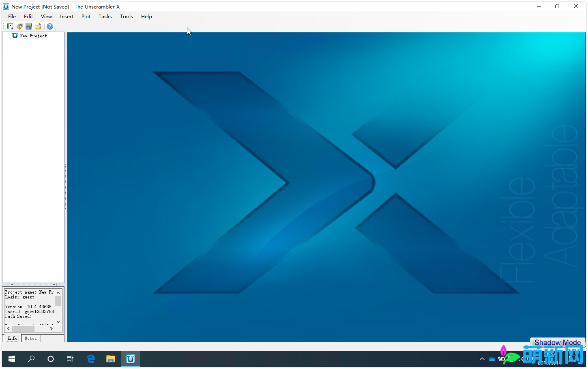Screen dimensions: 588x369
Task: Show hidden system tray icons
Action: (x=482, y=359)
